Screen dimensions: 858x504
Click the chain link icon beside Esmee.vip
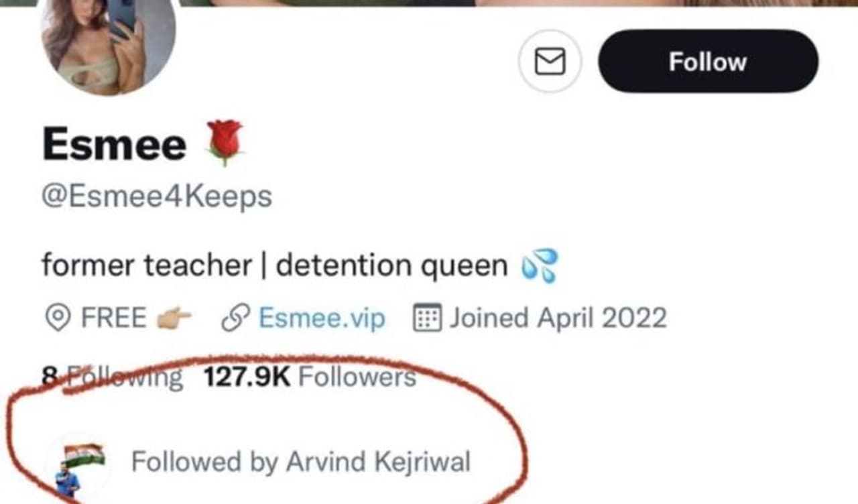[x=235, y=318]
